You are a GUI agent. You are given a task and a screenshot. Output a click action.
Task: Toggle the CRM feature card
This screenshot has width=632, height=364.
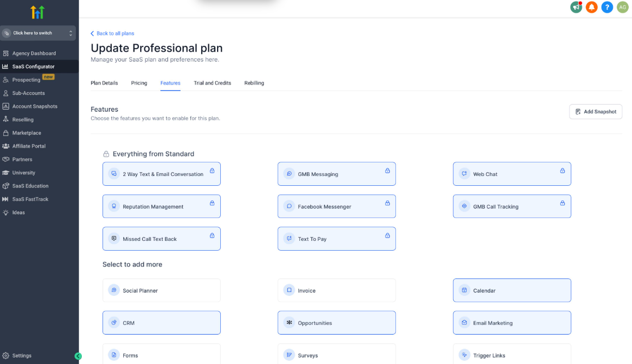(161, 323)
